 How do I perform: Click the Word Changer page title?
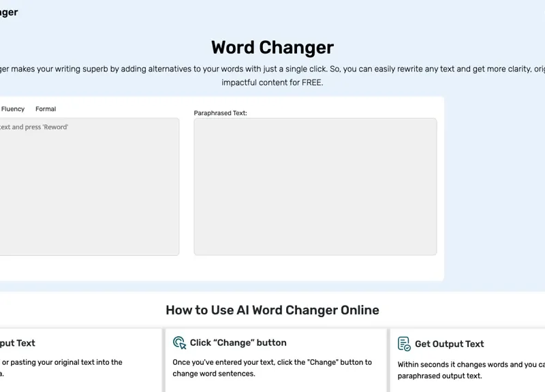(272, 48)
